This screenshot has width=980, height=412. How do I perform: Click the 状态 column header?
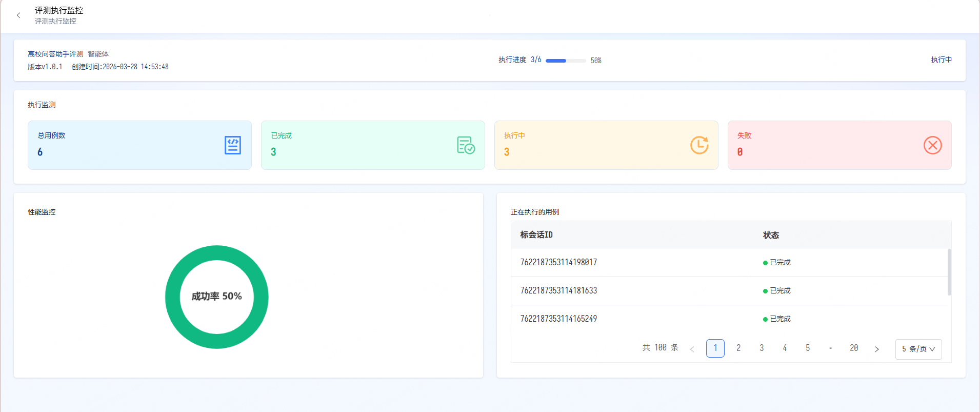pyautogui.click(x=771, y=235)
